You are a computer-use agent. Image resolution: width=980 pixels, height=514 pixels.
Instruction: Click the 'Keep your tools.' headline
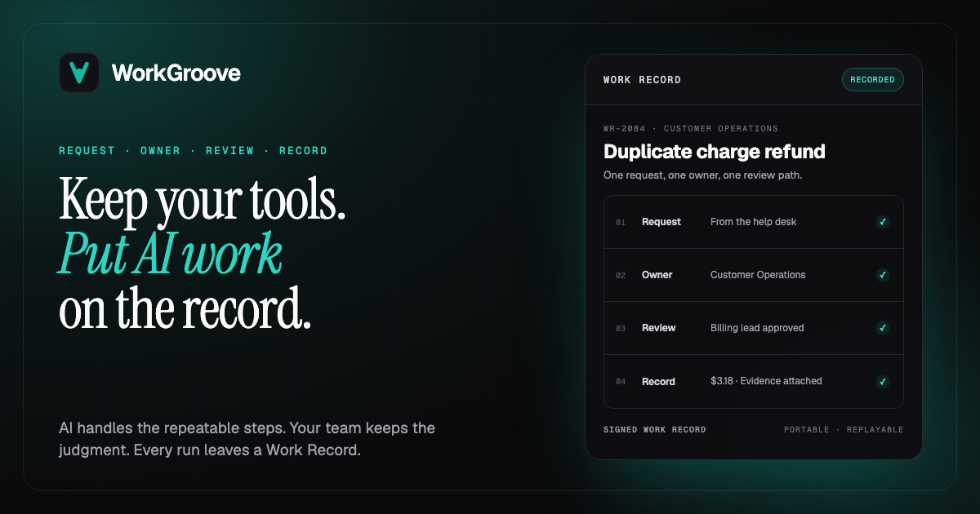[203, 200]
